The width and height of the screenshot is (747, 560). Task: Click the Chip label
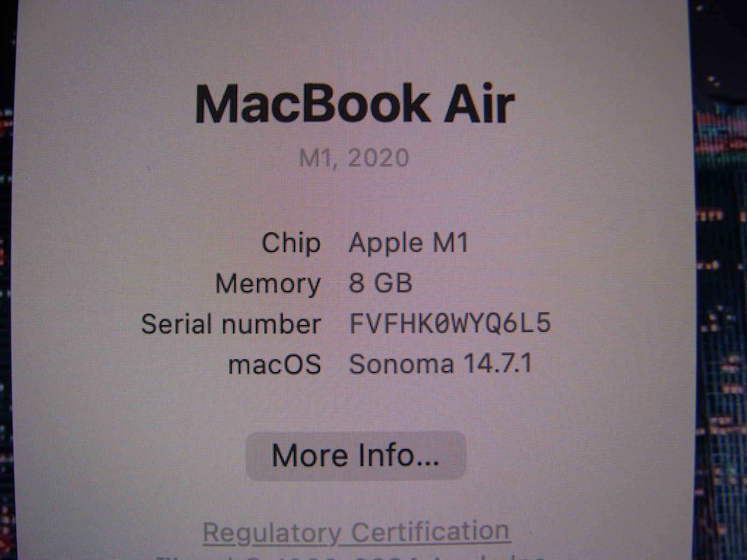291,243
